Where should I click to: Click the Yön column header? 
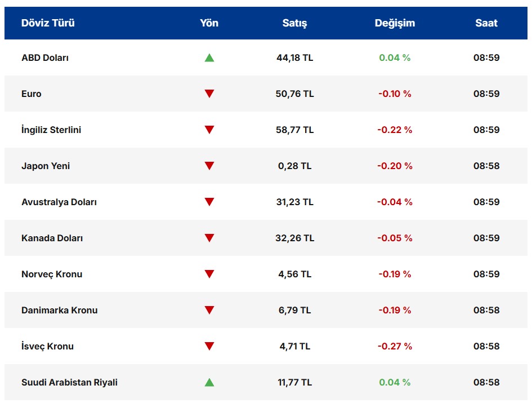pyautogui.click(x=209, y=23)
